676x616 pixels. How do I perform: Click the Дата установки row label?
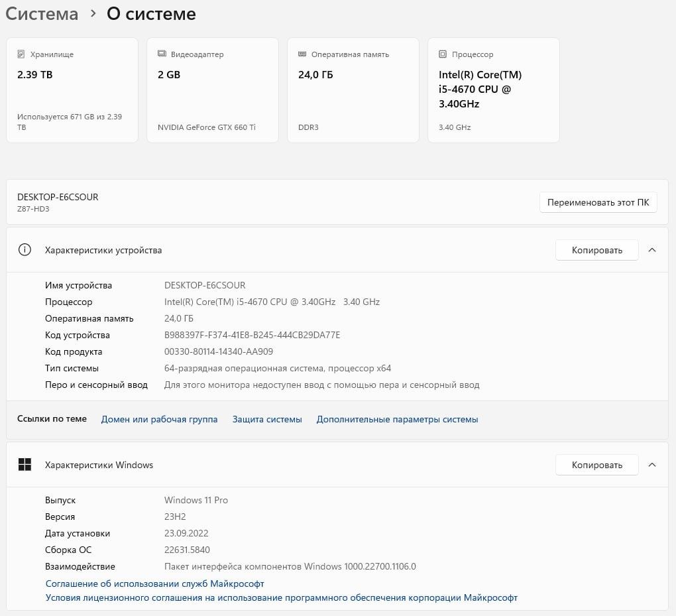pos(78,533)
